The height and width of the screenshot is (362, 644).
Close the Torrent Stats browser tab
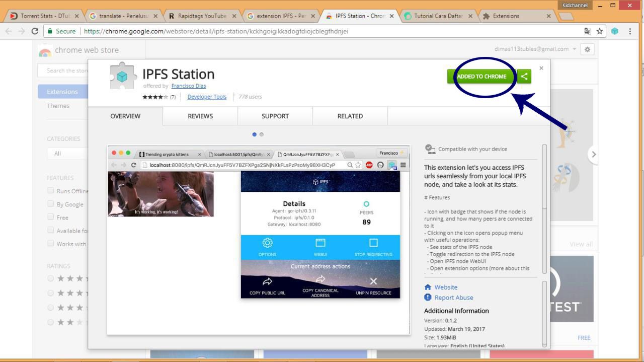tap(77, 16)
